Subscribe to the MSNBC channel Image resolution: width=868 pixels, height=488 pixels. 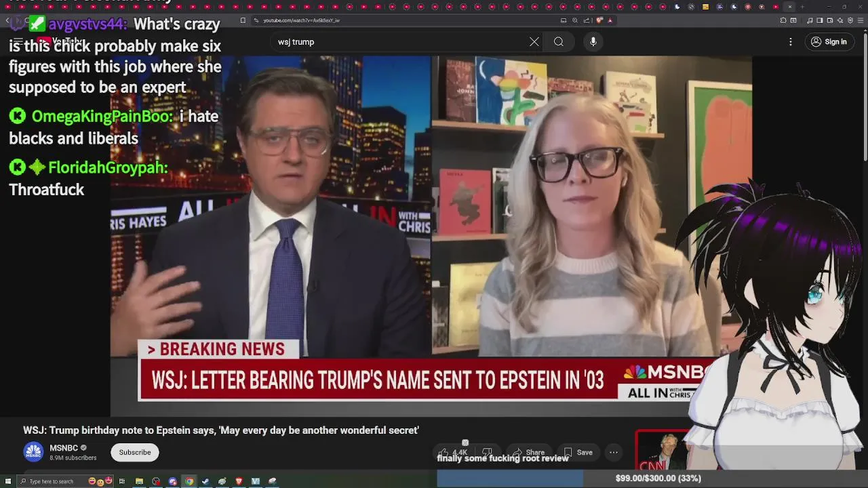tap(135, 452)
